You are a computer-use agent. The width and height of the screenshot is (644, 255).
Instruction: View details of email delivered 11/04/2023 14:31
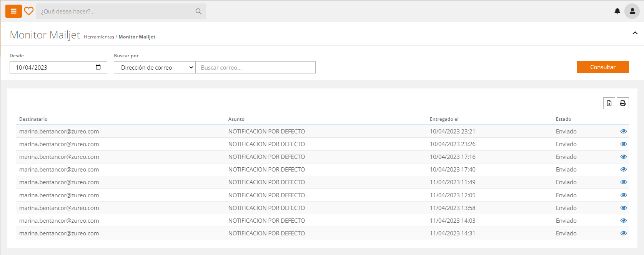[623, 233]
